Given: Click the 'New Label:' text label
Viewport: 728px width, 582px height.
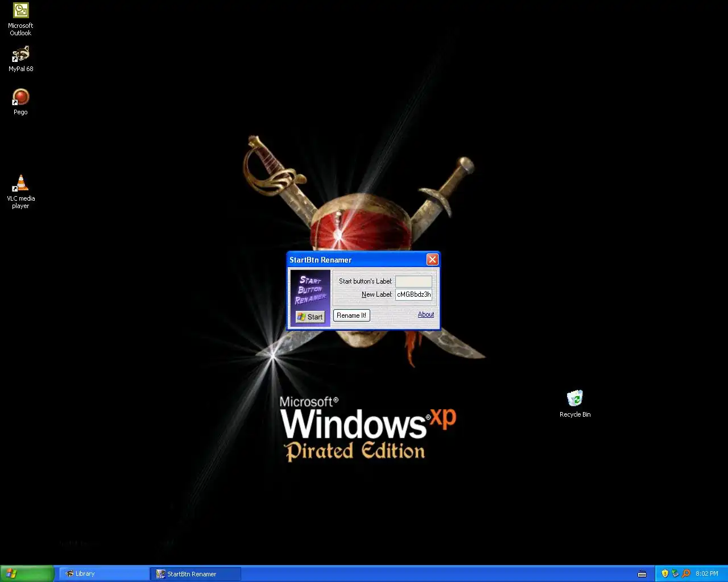Looking at the screenshot, I should coord(377,294).
